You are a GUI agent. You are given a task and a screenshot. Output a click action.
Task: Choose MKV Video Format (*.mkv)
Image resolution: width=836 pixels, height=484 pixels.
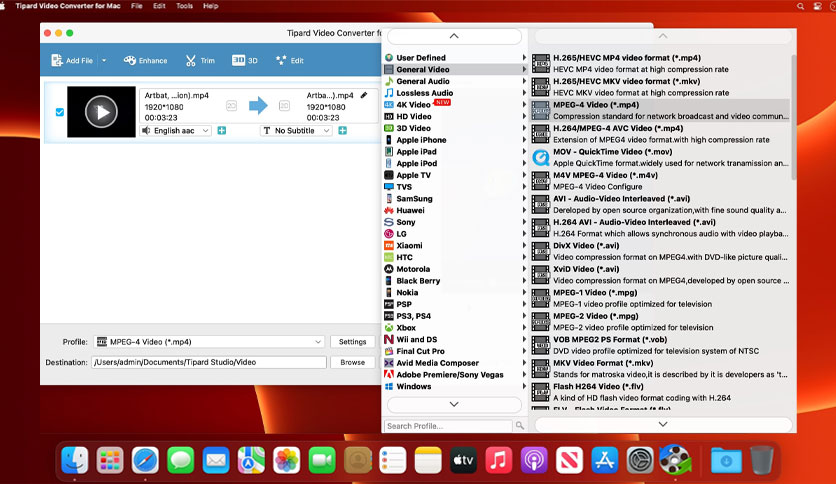661,368
